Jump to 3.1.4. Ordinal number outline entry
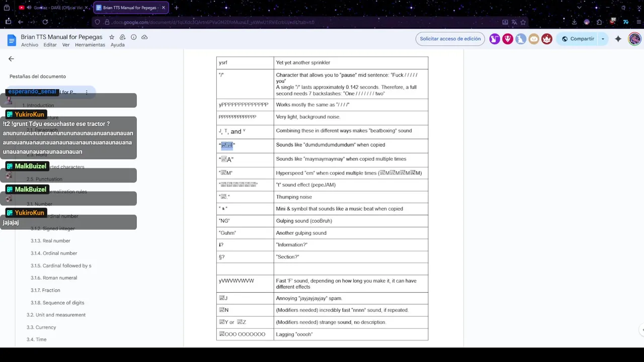 coord(54,253)
